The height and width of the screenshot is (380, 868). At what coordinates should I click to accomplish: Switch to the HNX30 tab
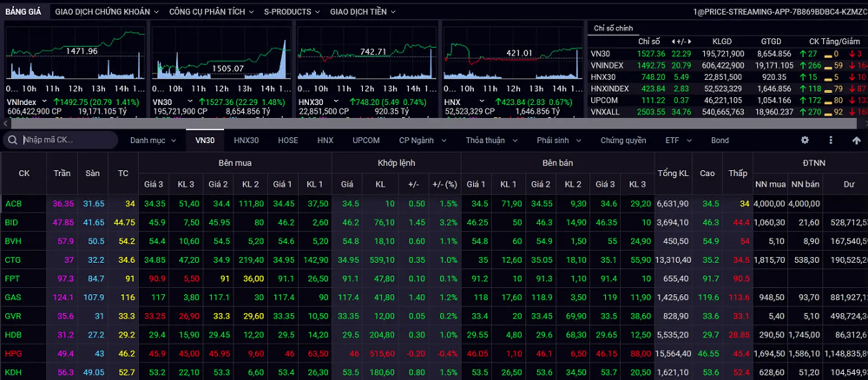pos(246,141)
